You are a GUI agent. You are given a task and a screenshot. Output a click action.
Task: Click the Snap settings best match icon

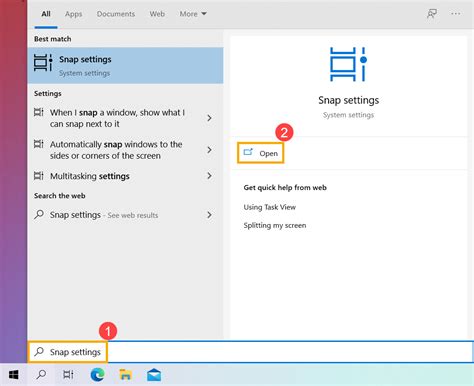pos(43,63)
